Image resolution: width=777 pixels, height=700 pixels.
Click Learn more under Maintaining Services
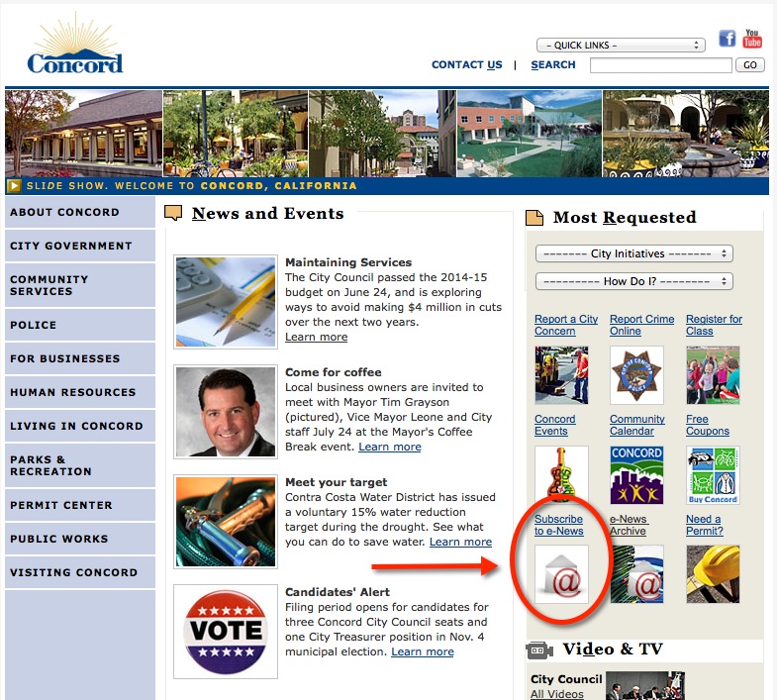pyautogui.click(x=316, y=337)
